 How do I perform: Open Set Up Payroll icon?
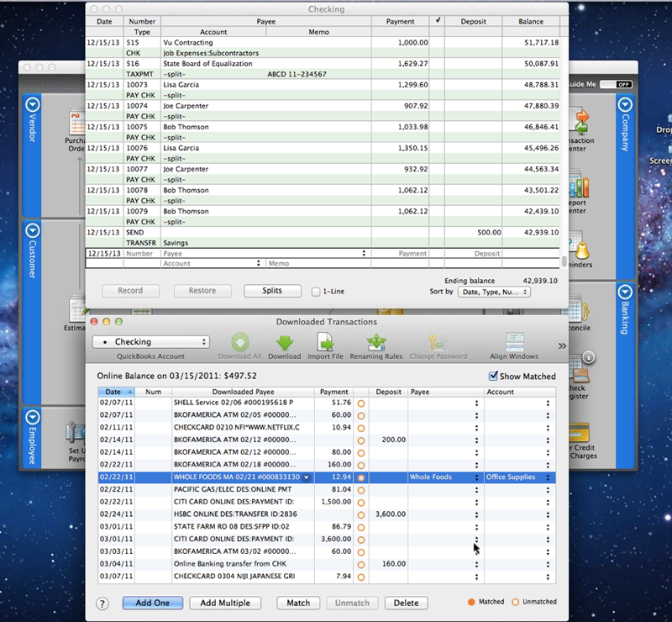pos(76,432)
